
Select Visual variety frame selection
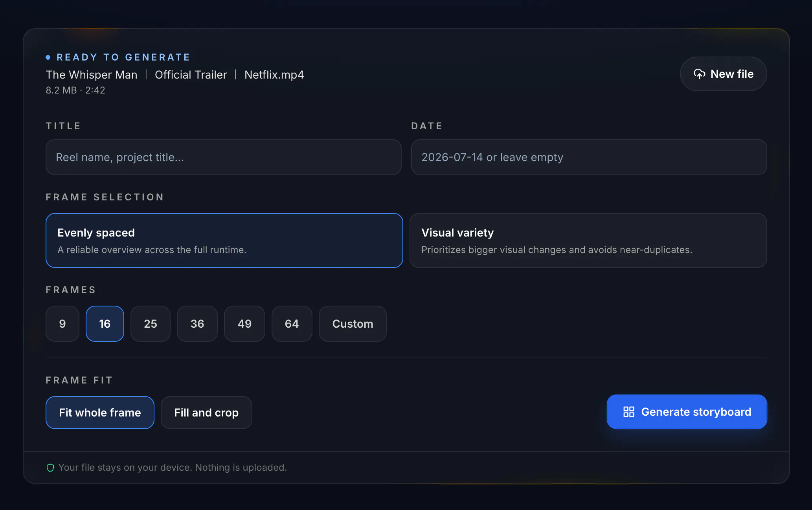click(588, 240)
